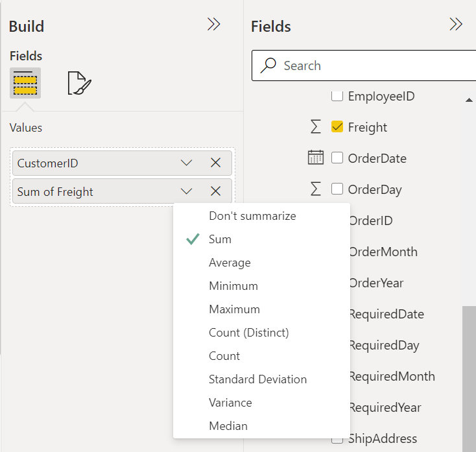
Task: Click the OrderMonth field name
Action: [383, 252]
